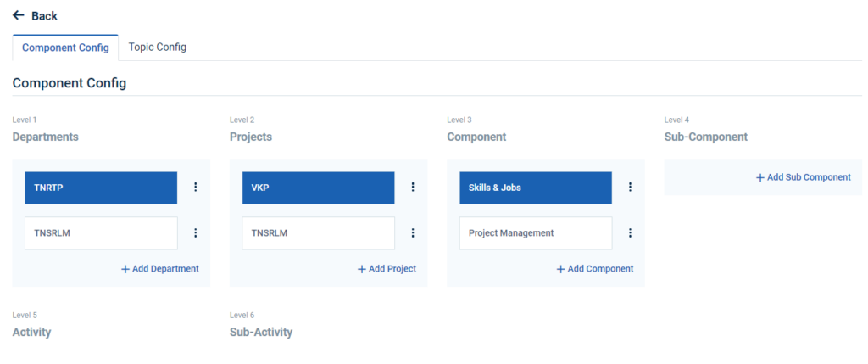Select the TNSRLM department item
868x364 pixels.
[x=101, y=233]
